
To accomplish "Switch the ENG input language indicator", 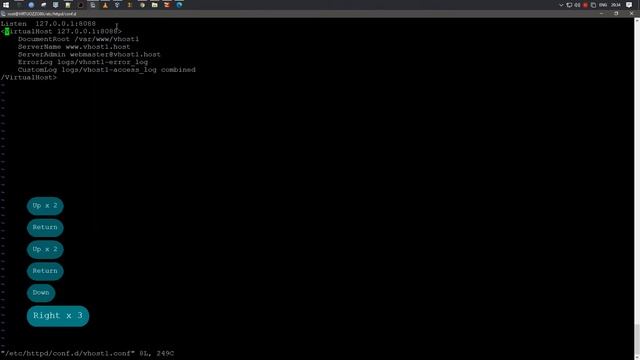I will (x=603, y=5).
